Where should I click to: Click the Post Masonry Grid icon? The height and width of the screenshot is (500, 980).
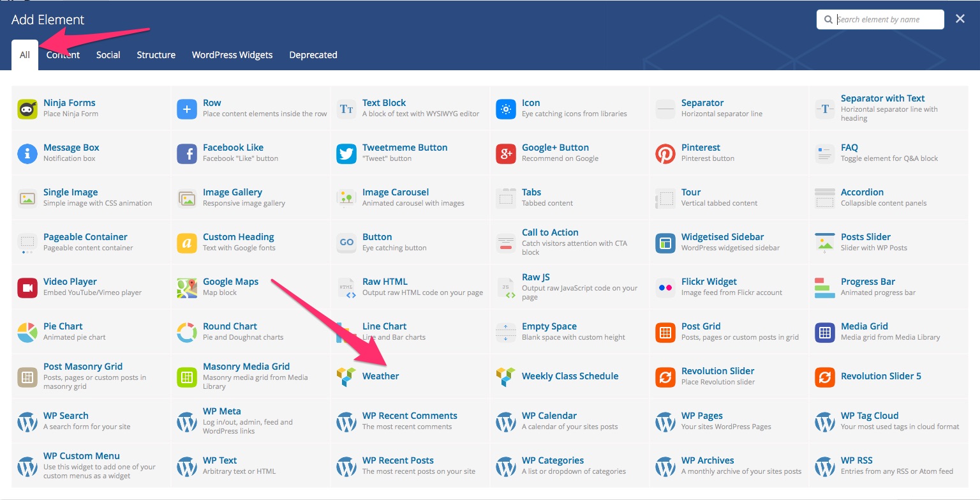(x=27, y=377)
